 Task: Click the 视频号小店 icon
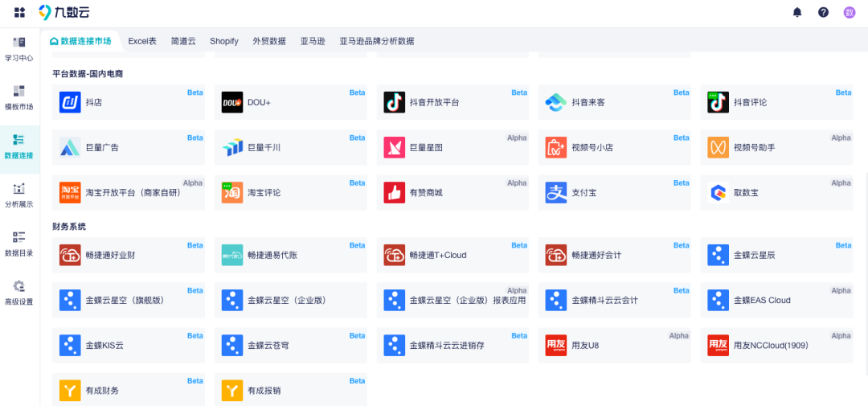pyautogui.click(x=556, y=147)
